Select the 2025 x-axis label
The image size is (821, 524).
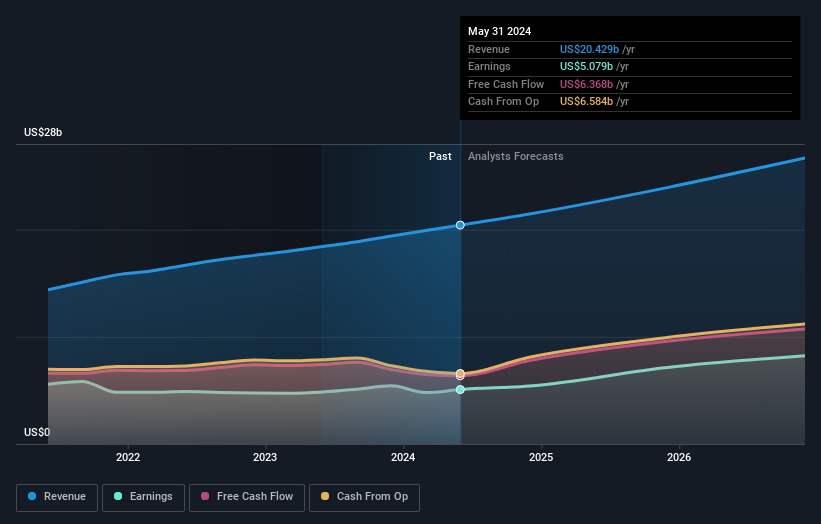541,458
